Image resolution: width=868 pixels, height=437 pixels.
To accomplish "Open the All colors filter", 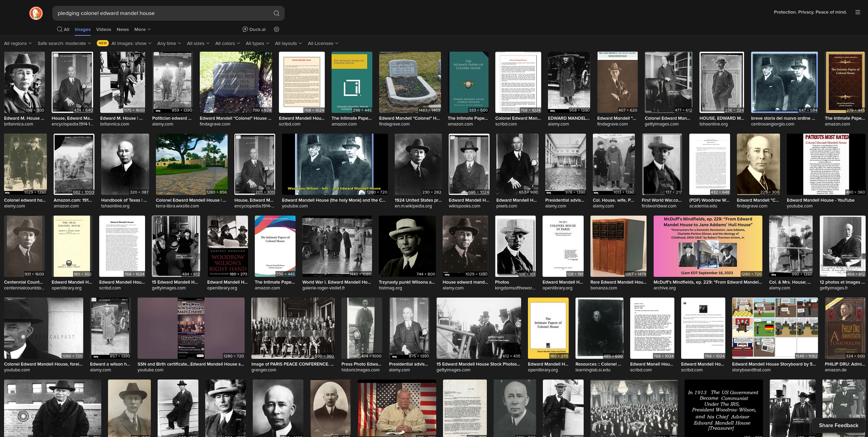I will (x=227, y=43).
